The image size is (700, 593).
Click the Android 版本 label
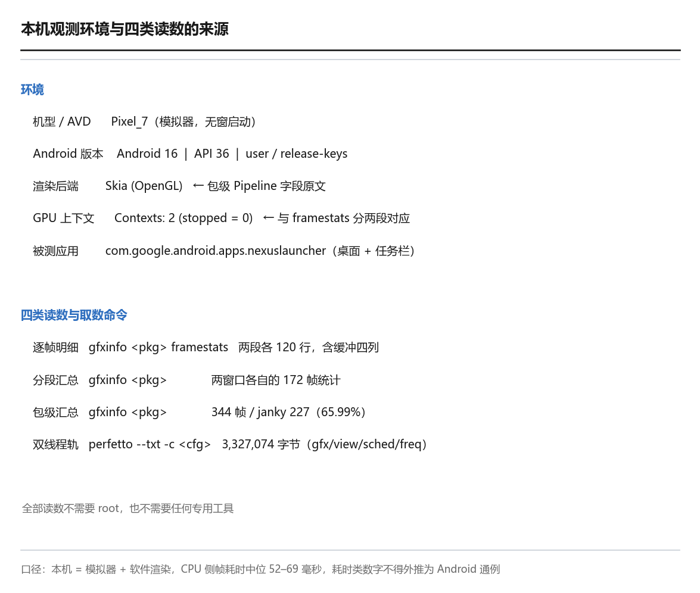pyautogui.click(x=68, y=154)
